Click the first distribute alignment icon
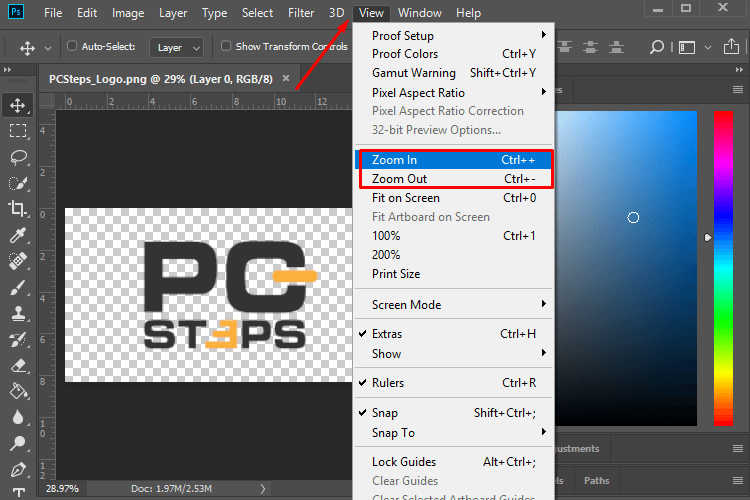The width and height of the screenshot is (750, 500). pos(564,47)
